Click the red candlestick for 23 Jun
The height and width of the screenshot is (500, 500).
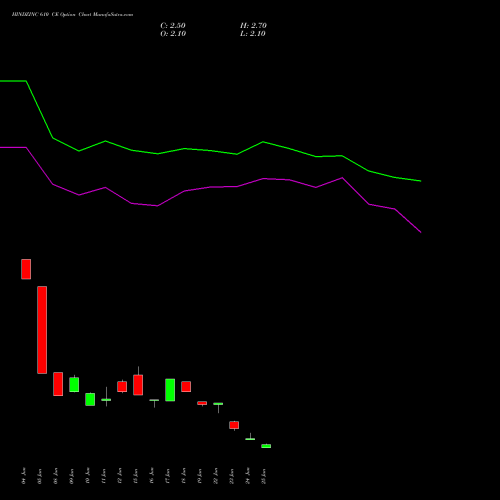[234, 425]
